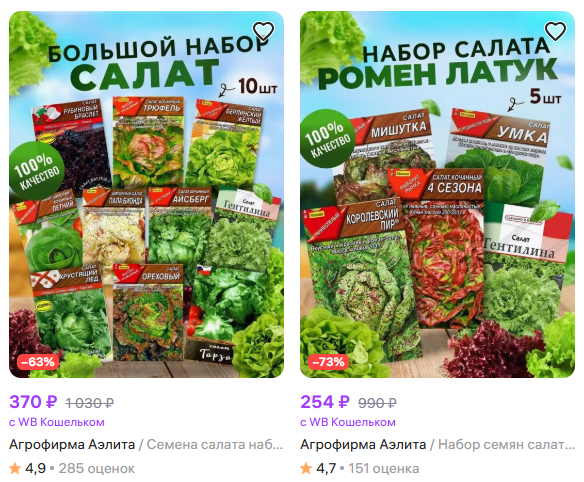This screenshot has width=584, height=482.
Task: Click the -63% discount badge
Action: tap(38, 362)
